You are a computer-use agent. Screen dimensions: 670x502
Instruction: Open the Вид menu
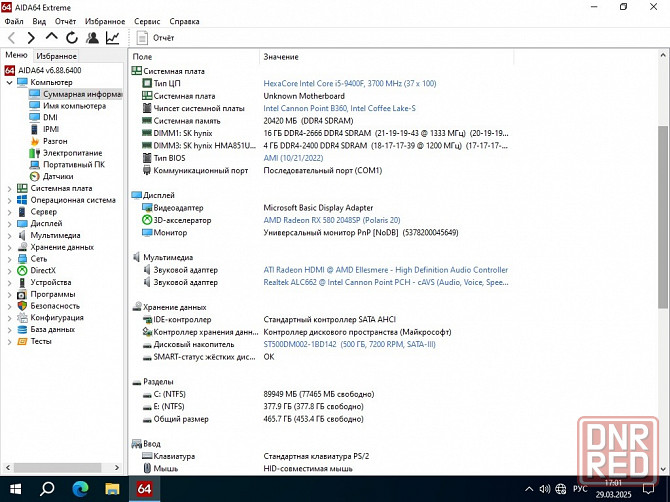(39, 21)
